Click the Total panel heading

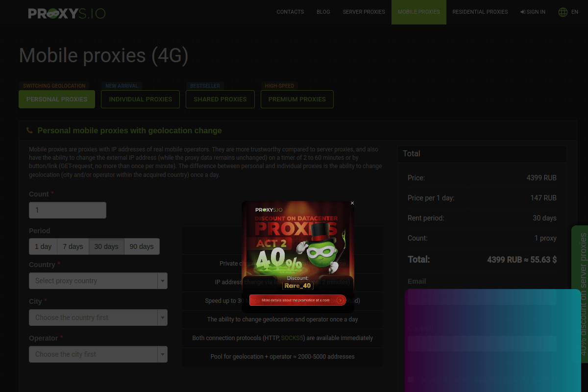(412, 153)
